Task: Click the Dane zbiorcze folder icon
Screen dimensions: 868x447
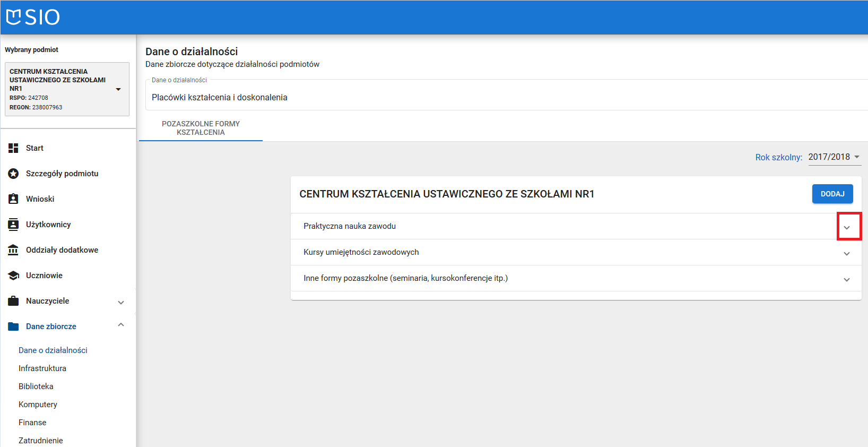Action: coord(13,326)
